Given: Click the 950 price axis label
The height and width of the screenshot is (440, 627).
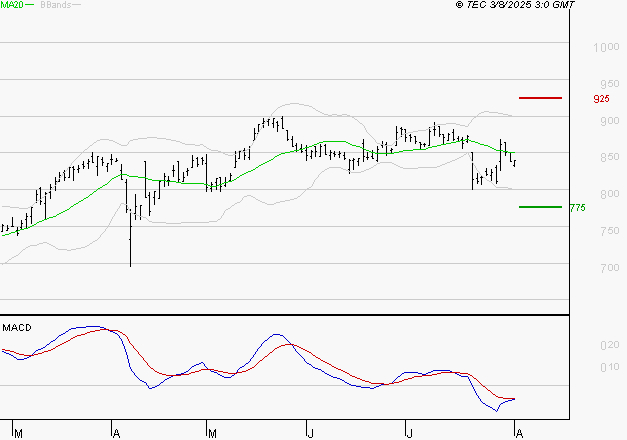Looking at the screenshot, I should tap(610, 84).
